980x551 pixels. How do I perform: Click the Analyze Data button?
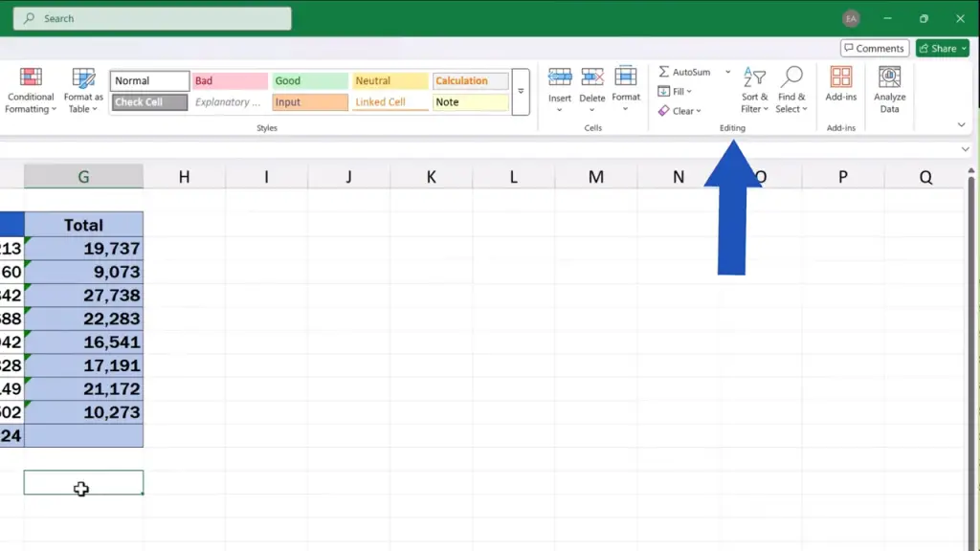click(889, 91)
